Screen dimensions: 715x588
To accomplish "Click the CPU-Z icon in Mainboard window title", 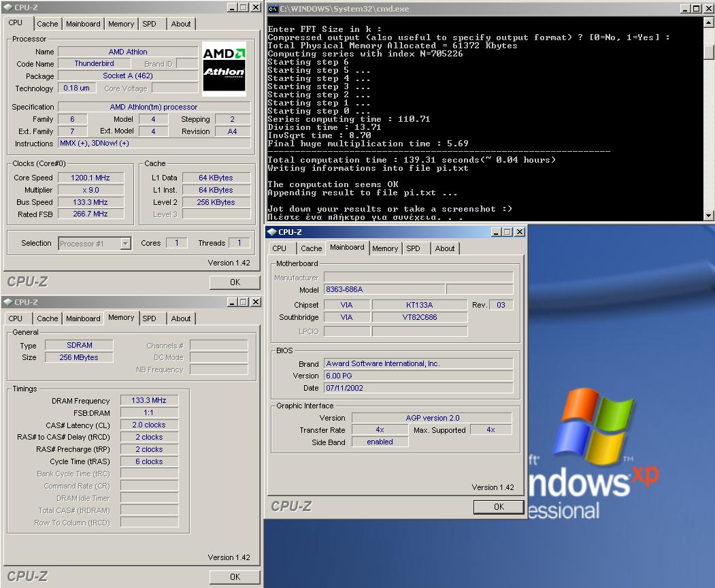I will click(x=272, y=232).
